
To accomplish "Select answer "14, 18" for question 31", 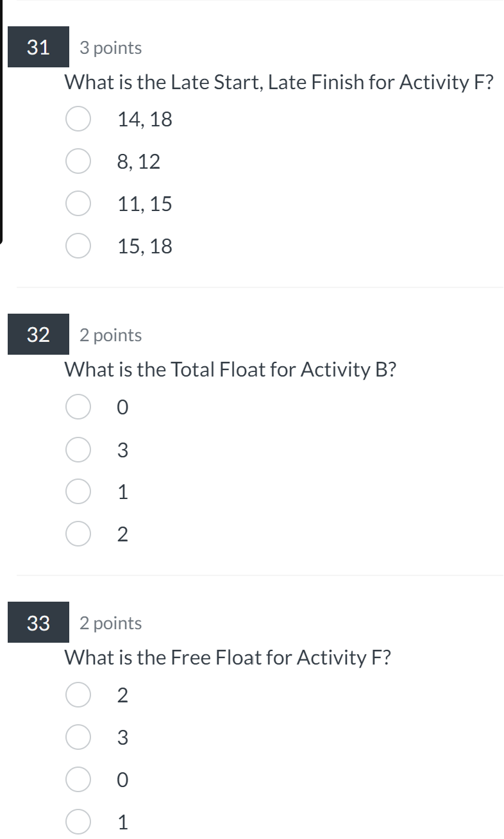I will point(78,119).
